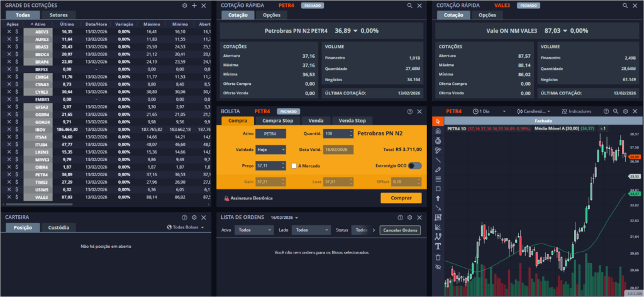Sort by the Variação column header
Screen dimensions: 644x297
click(x=124, y=25)
